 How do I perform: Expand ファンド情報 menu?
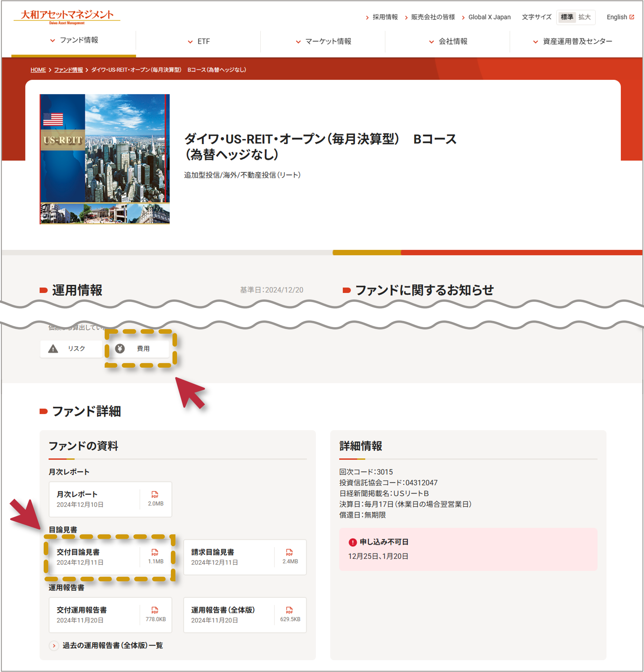tap(74, 40)
